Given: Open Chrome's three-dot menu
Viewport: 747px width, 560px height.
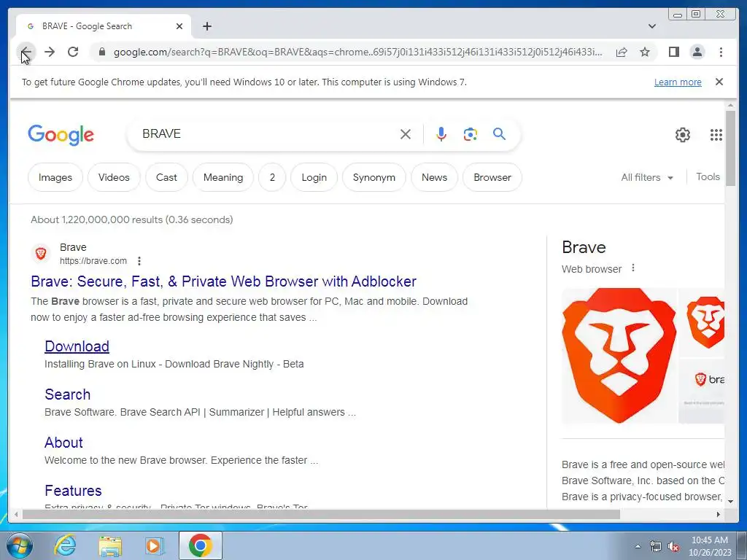Looking at the screenshot, I should coord(721,52).
